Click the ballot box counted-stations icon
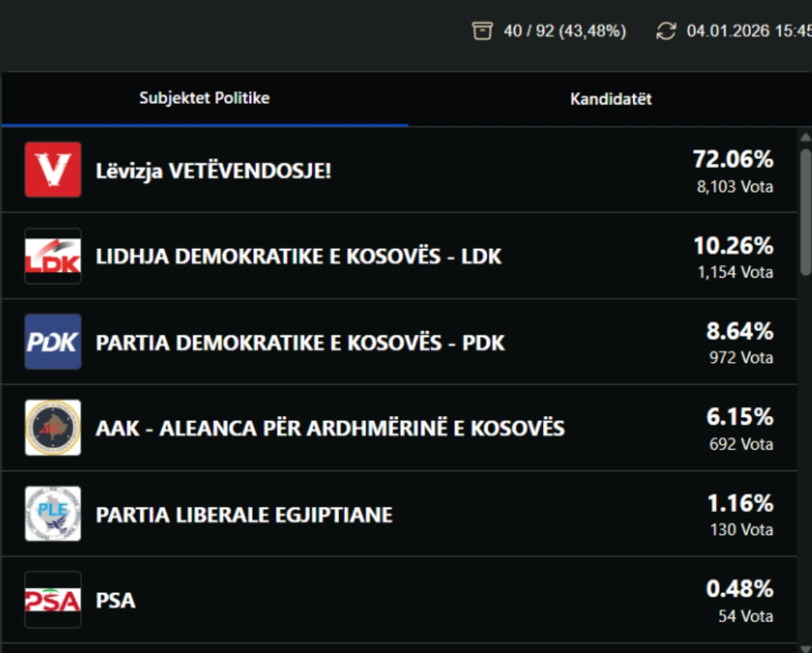The width and height of the screenshot is (812, 653). tap(482, 31)
